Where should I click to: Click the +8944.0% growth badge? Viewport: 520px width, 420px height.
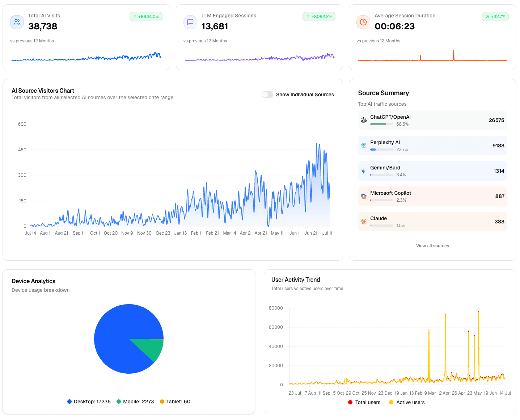click(146, 17)
